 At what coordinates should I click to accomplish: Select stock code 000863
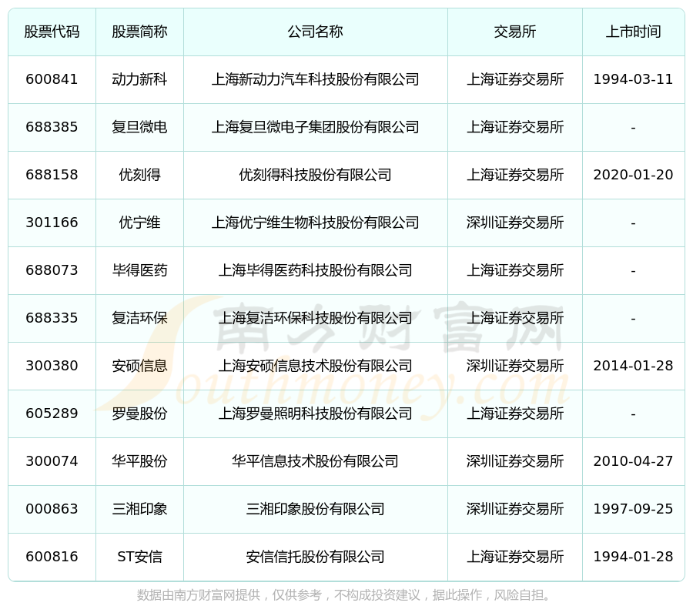tap(52, 509)
